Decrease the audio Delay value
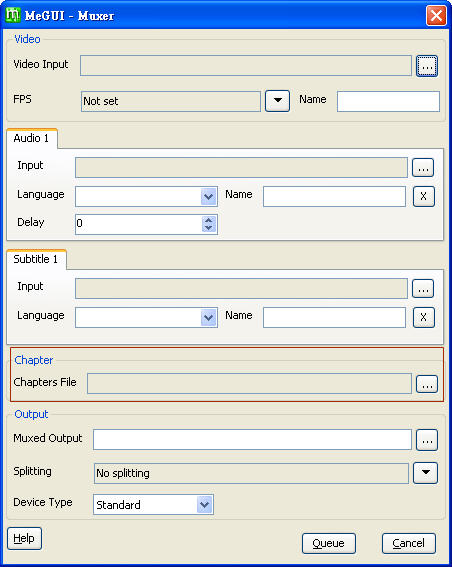Image resolution: width=452 pixels, height=567 pixels. (x=208, y=228)
